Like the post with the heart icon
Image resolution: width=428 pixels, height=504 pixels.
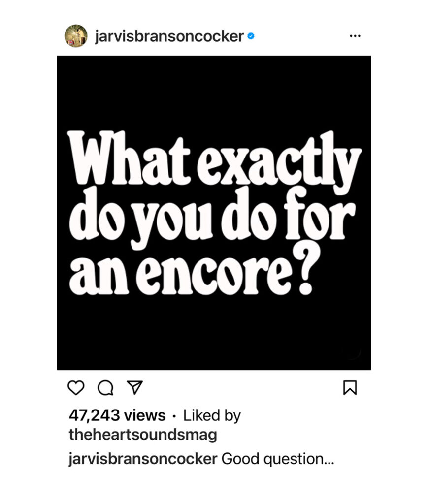(76, 388)
